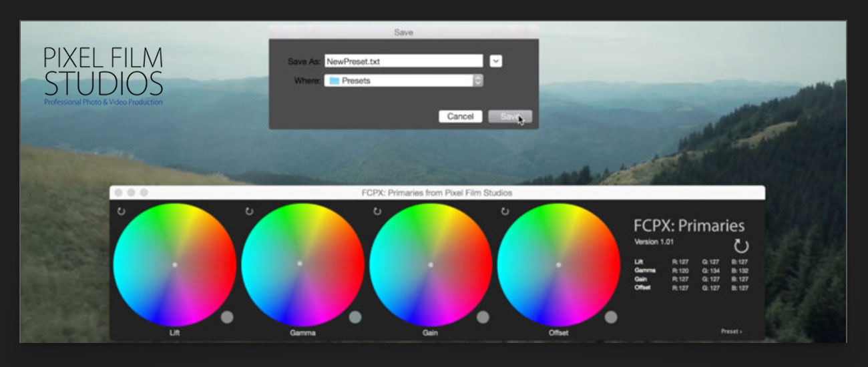Click the gray knob below Gamma wheel
Viewport: 868px width, 367px height.
[355, 317]
